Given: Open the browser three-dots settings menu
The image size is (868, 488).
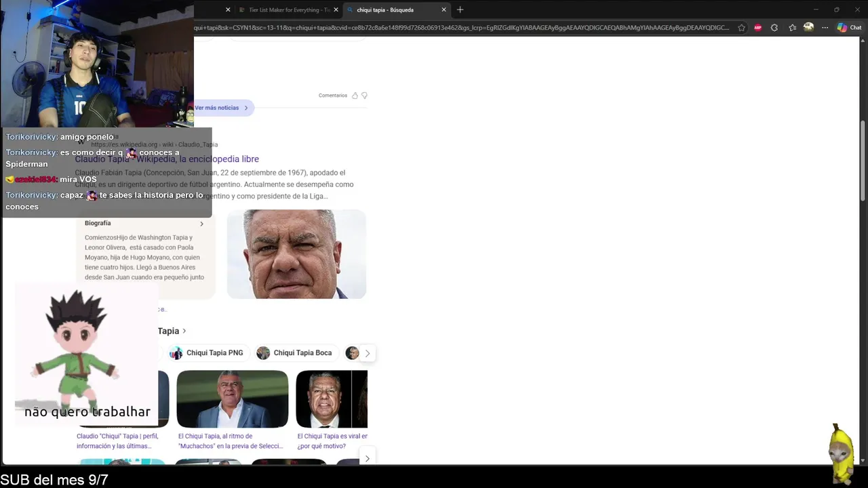Looking at the screenshot, I should pyautogui.click(x=825, y=28).
